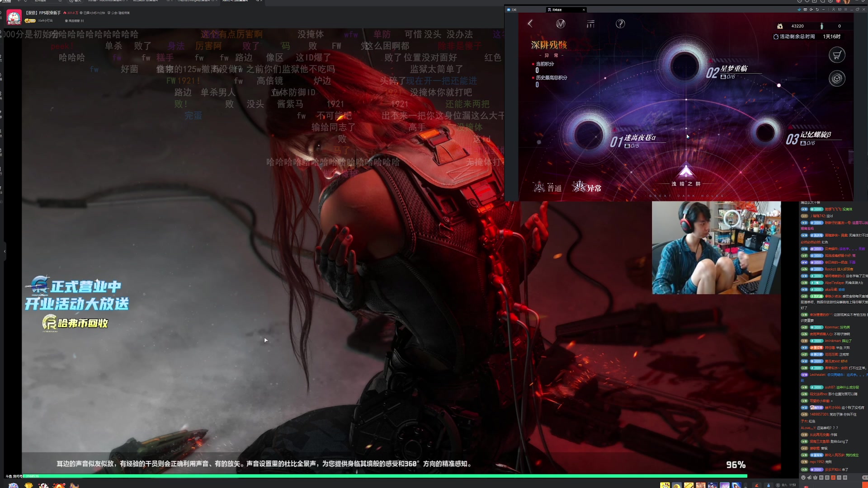Screen dimensions: 868x488
Task: Open the M emblem icon in the game
Action: [x=561, y=23]
